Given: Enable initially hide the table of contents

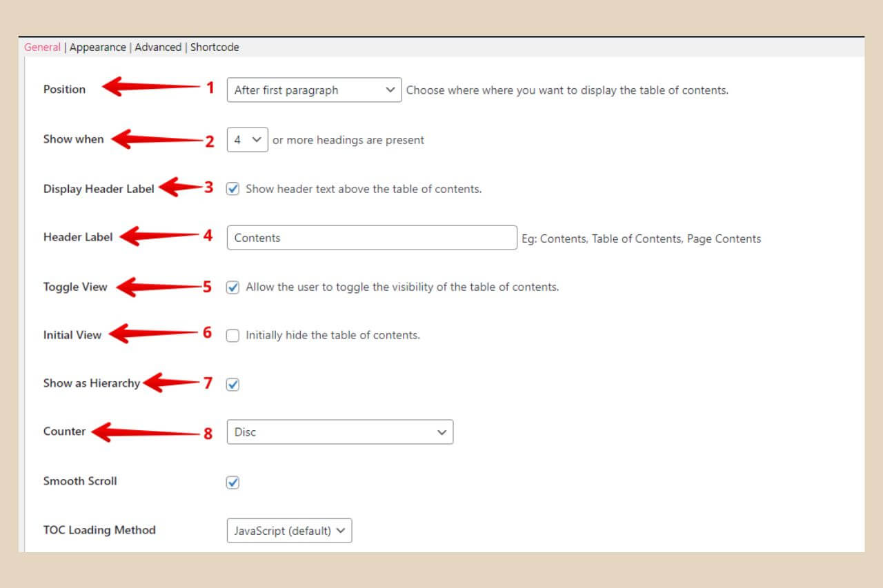Looking at the screenshot, I should (232, 335).
